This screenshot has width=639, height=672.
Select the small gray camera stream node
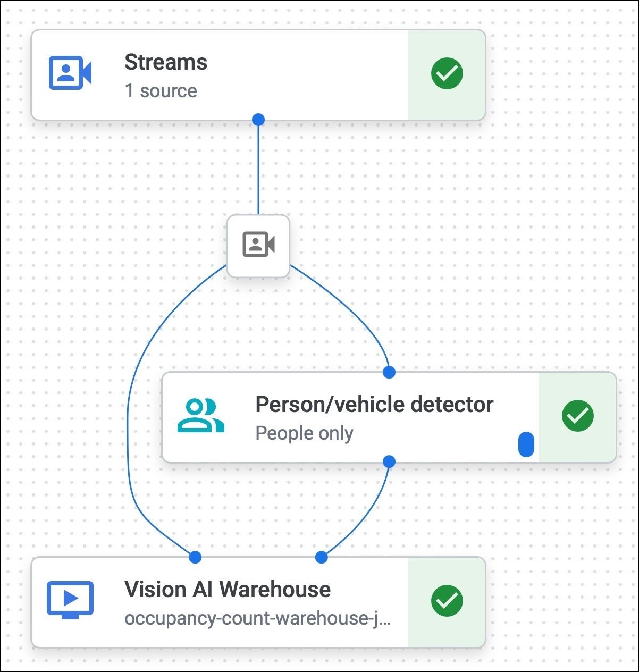[x=258, y=246]
